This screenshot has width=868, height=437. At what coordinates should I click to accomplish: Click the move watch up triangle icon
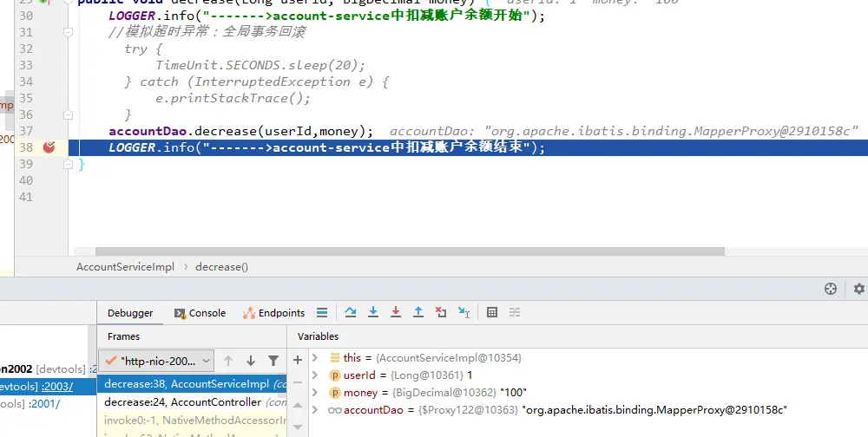click(x=297, y=405)
